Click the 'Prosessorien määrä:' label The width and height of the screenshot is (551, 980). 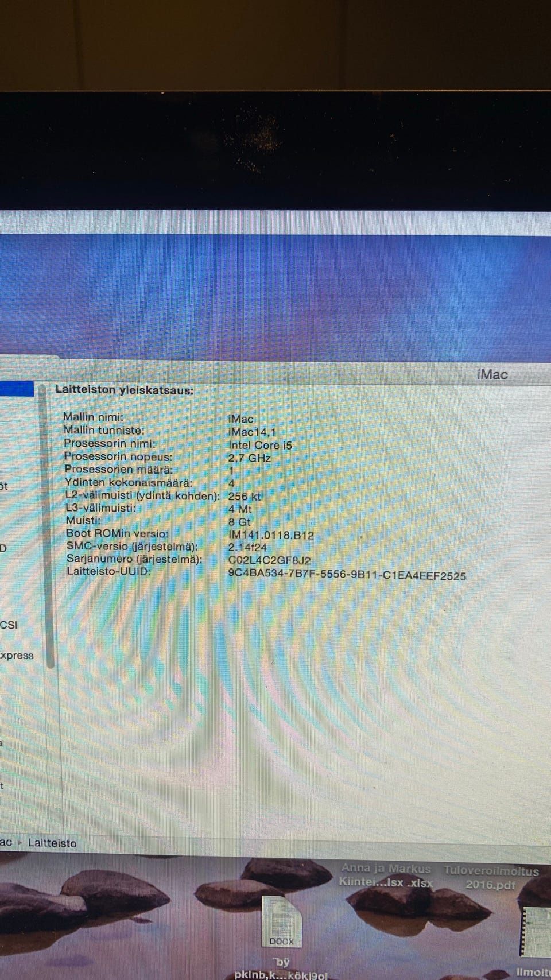(x=118, y=469)
